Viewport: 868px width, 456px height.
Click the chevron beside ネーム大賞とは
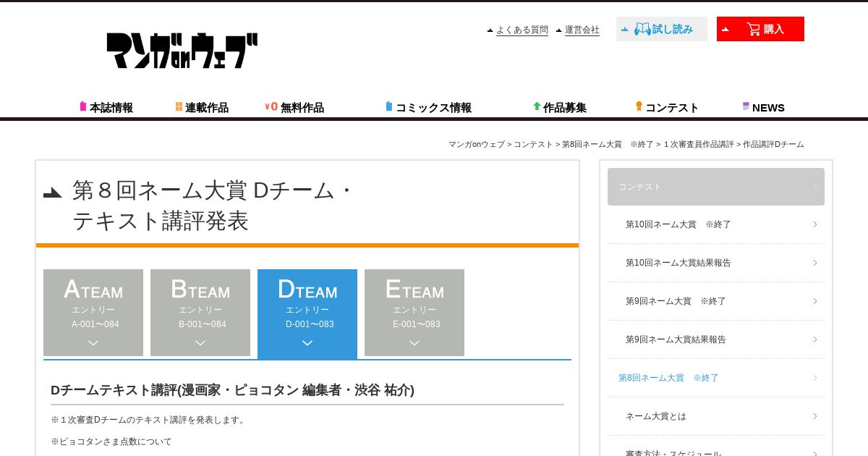[x=814, y=416]
